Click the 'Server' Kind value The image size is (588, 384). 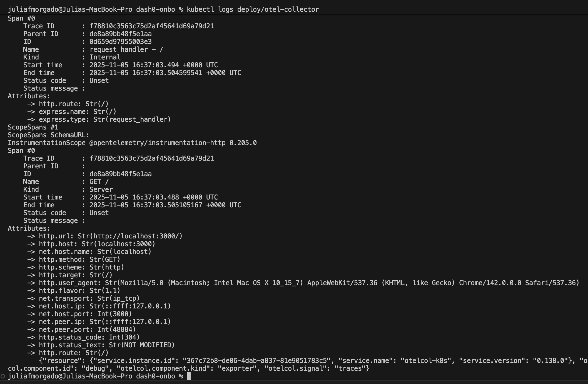(x=101, y=189)
